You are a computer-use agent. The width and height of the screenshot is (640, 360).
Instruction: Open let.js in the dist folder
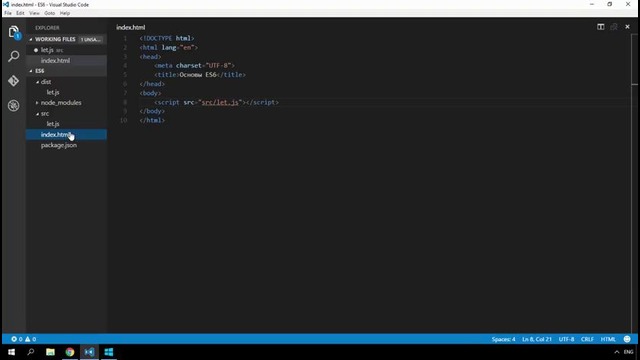coord(53,92)
